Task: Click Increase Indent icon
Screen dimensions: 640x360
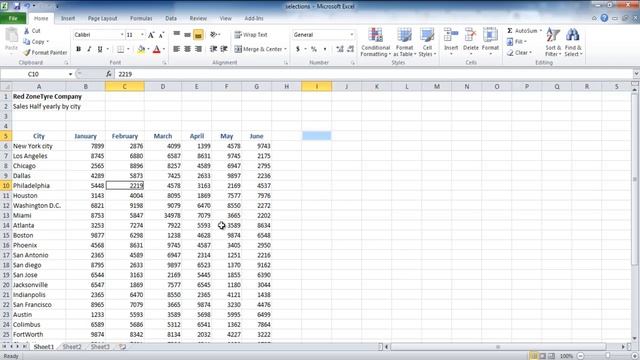Action: pos(224,49)
